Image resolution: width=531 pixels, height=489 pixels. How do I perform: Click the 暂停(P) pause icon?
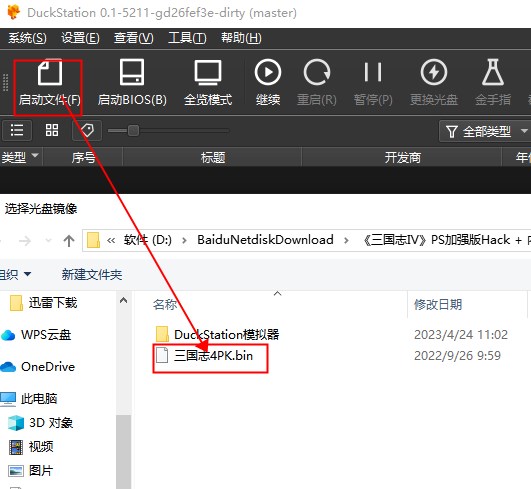[373, 72]
